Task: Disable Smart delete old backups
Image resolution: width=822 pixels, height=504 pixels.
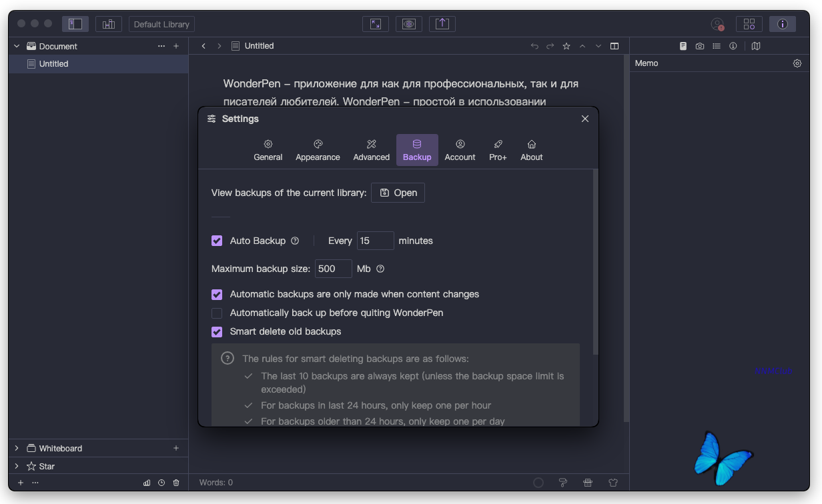Action: pos(217,331)
